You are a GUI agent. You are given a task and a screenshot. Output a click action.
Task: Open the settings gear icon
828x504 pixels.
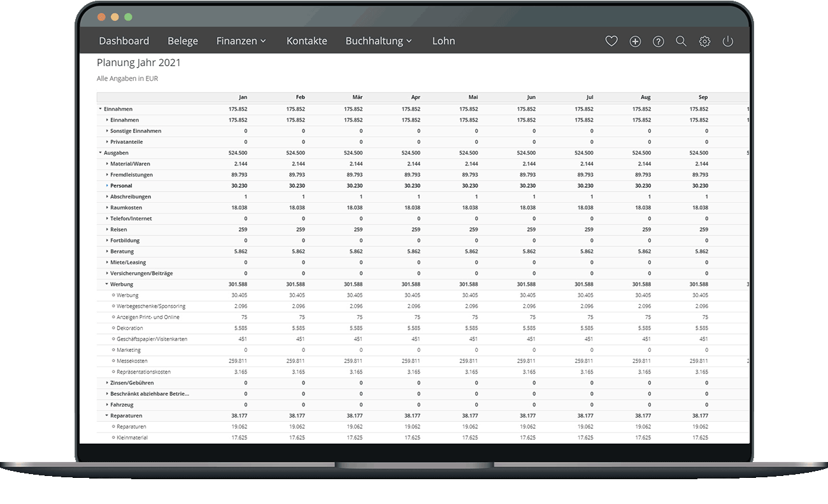704,41
